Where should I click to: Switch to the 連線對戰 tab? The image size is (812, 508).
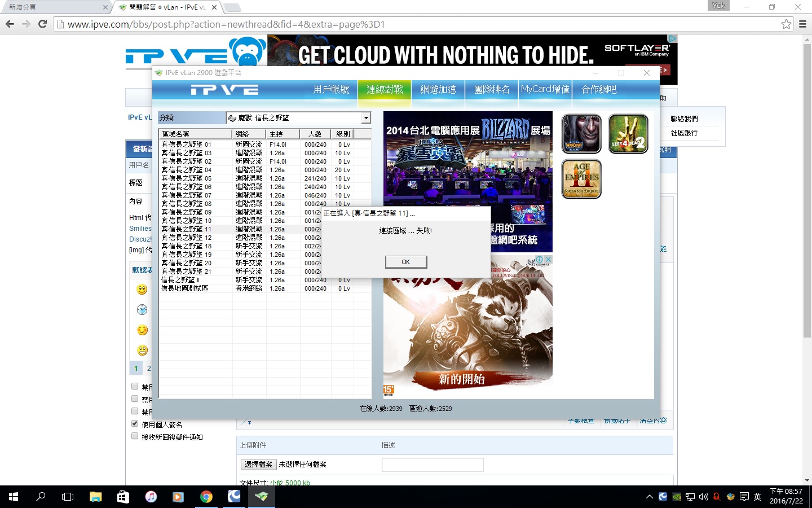(x=385, y=90)
